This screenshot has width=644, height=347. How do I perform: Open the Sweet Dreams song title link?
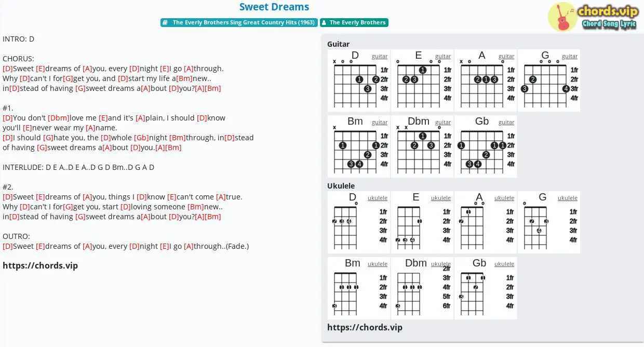pos(274,7)
